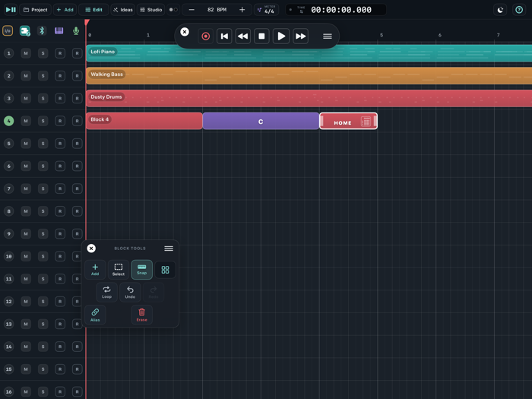Open the 4/4 meter selector
Image resolution: width=532 pixels, height=399 pixels.
(266, 10)
